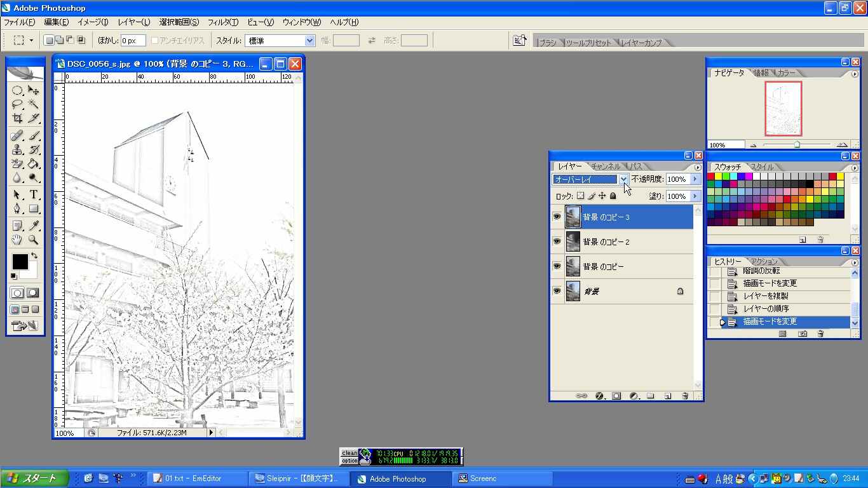Select the Magic Wand tool
Viewport: 868px width, 488px height.
click(34, 105)
